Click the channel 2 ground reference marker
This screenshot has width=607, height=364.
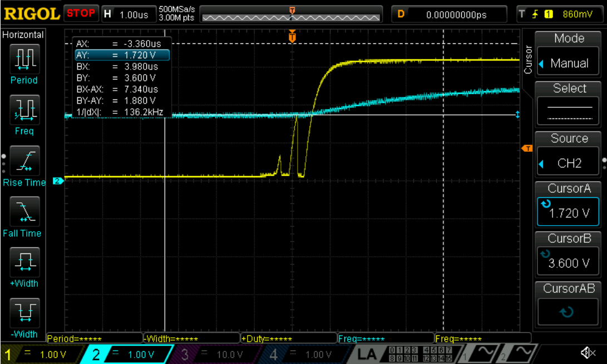(x=58, y=181)
